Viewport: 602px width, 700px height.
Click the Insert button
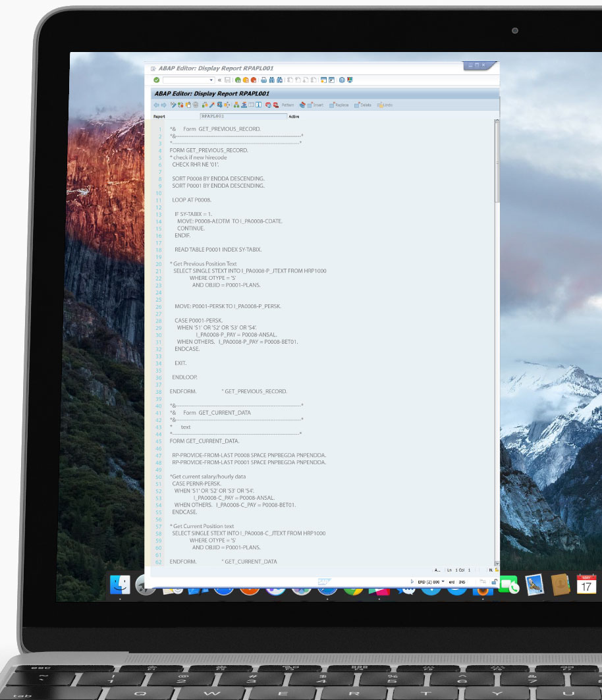[x=315, y=105]
